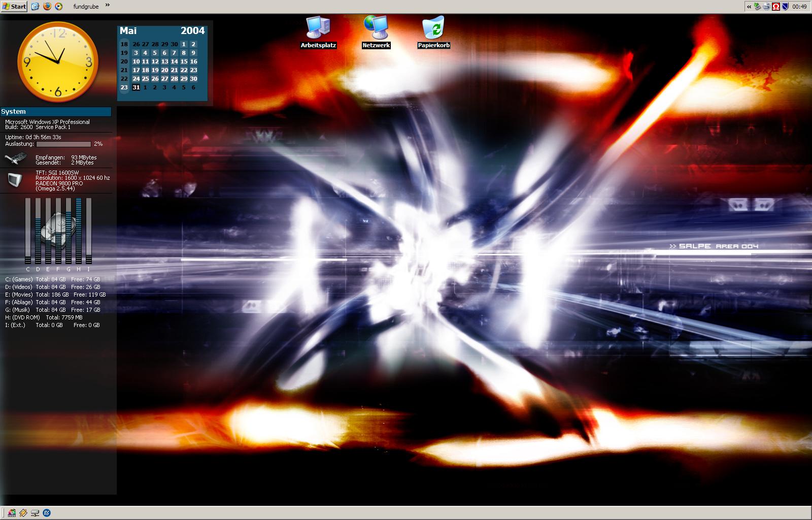This screenshot has height=520, width=812.
Task: Expand the quick launch overflow chevron
Action: click(108, 6)
